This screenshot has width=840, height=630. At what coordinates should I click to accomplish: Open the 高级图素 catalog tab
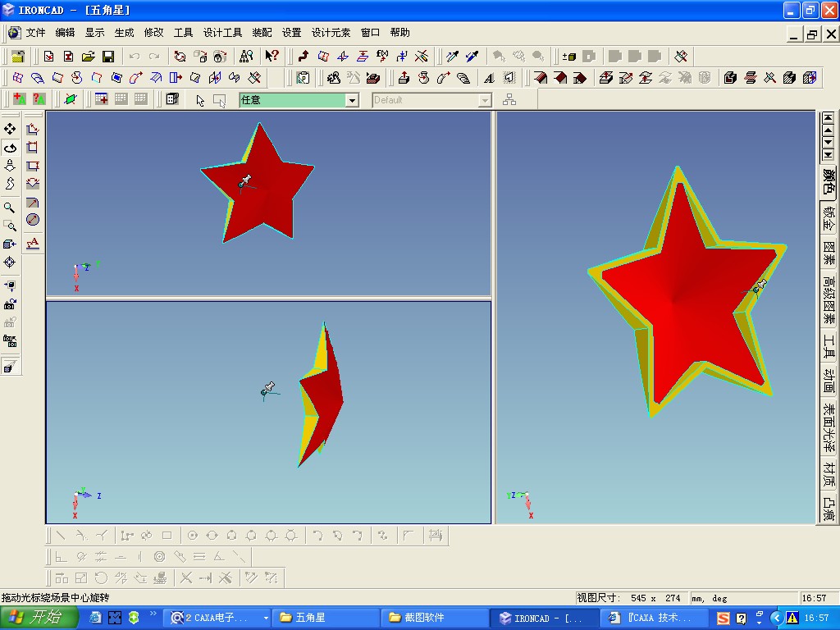tap(829, 300)
